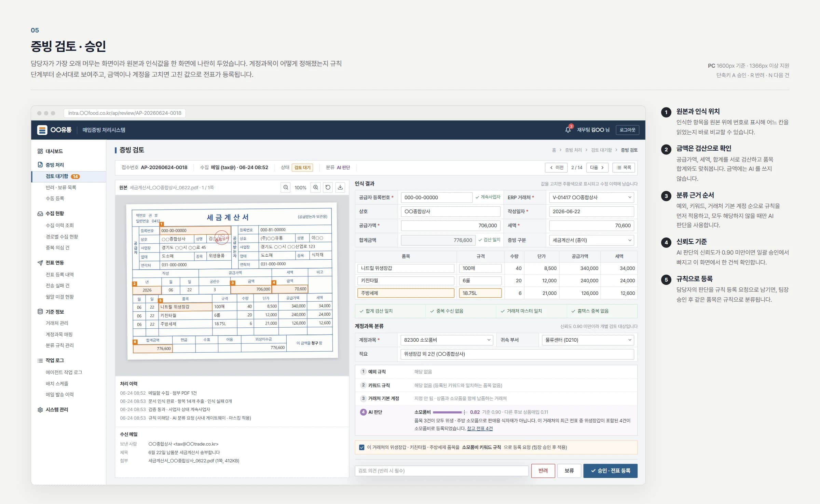The image size is (820, 504).
Task: Open the ERP 거래처 dropdown
Action: point(591,197)
